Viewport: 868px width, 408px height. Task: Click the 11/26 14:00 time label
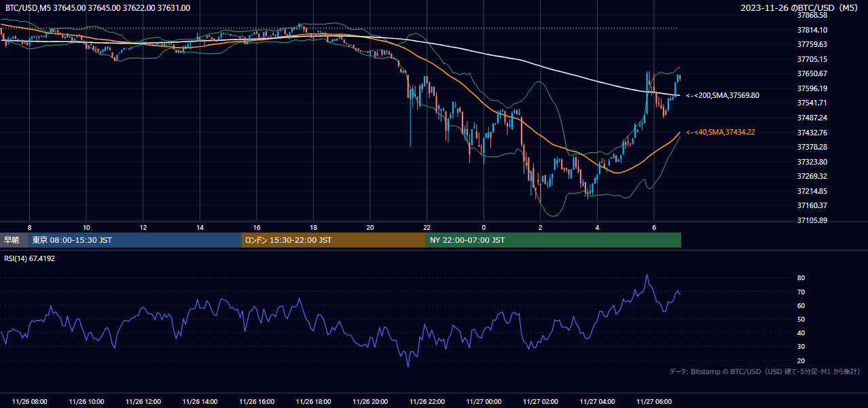pyautogui.click(x=200, y=402)
